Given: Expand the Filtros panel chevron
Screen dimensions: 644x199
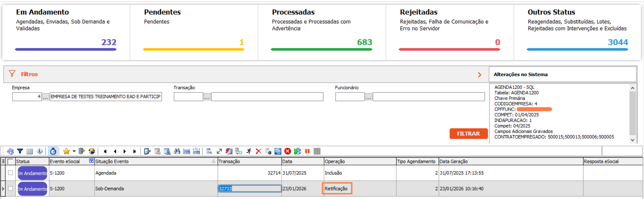Looking at the screenshot, I should tap(479, 75).
